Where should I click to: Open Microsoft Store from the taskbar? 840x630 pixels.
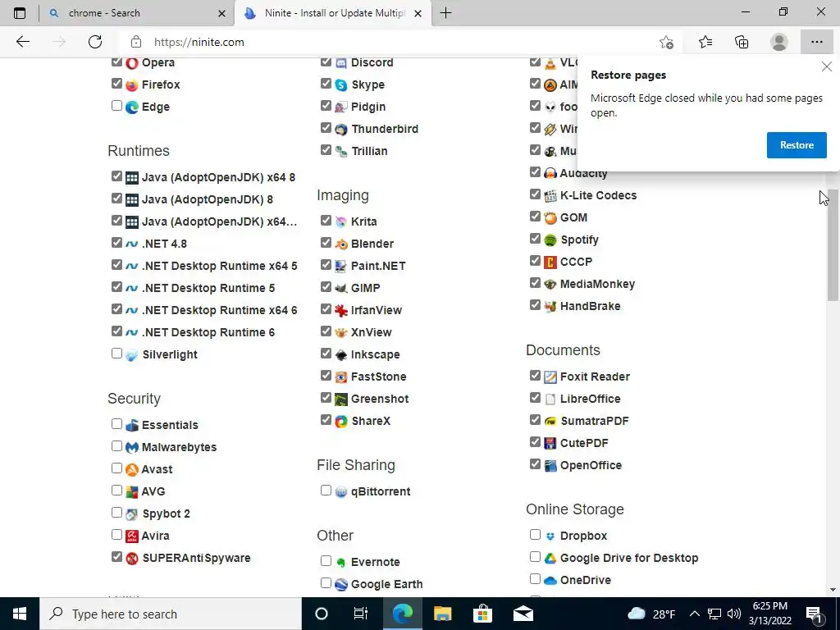click(482, 614)
